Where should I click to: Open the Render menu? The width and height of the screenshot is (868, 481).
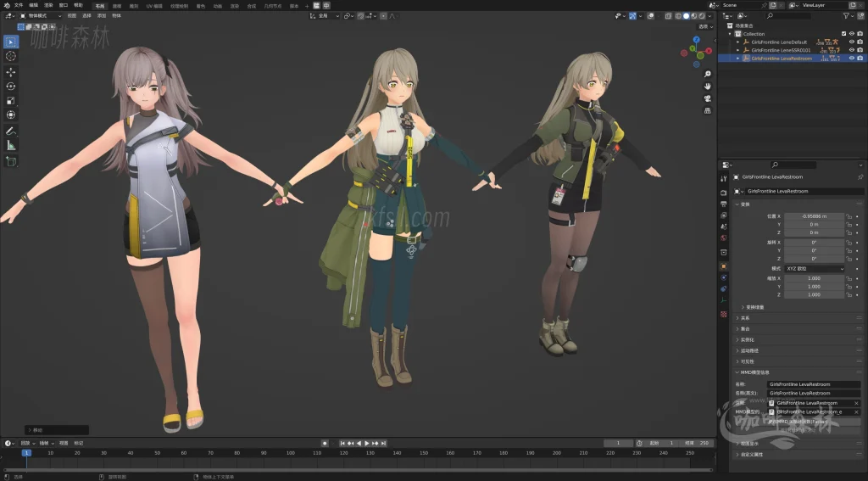(48, 5)
